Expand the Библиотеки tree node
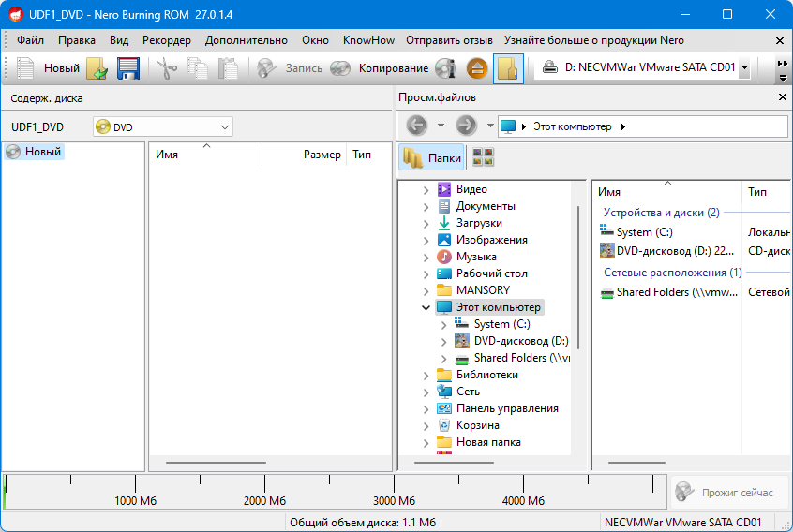The height and width of the screenshot is (532, 793). tap(426, 375)
